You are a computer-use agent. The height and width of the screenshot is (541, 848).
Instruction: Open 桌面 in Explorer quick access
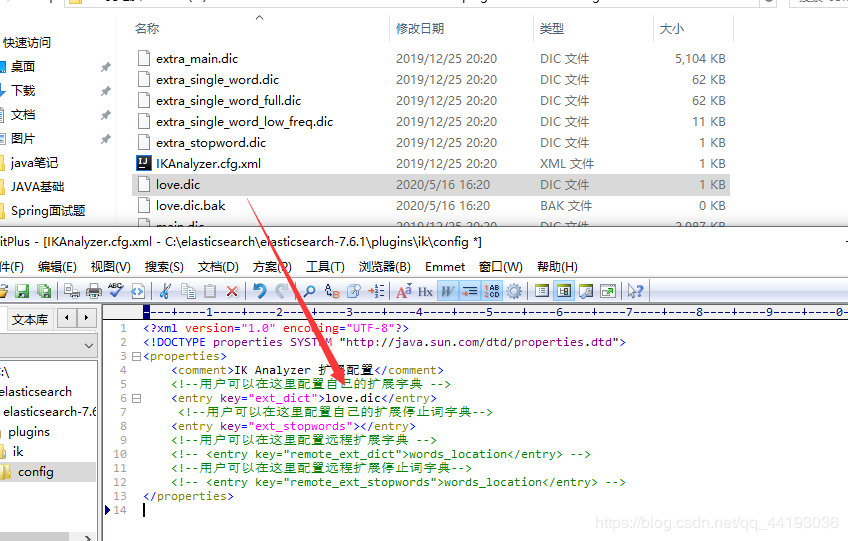pos(23,67)
